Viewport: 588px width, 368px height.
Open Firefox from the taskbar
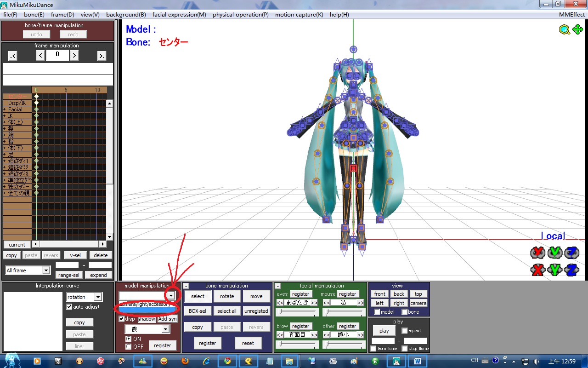click(185, 361)
